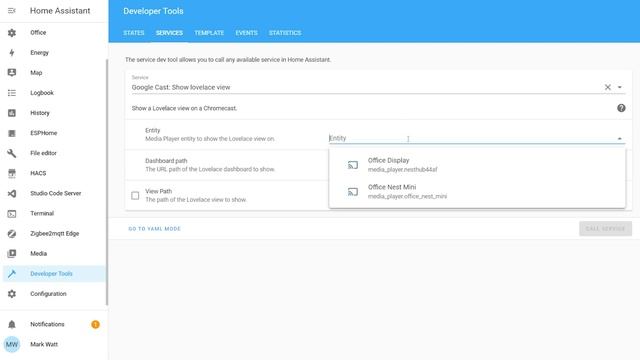Click the 'Developer Tools' page heading
Screen dimensions: 640x360
153,11
